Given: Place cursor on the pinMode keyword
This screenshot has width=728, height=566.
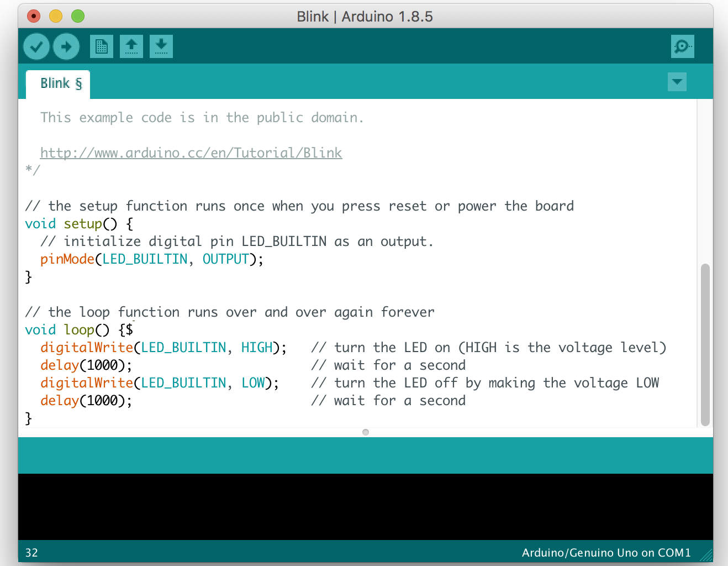Looking at the screenshot, I should 67,259.
